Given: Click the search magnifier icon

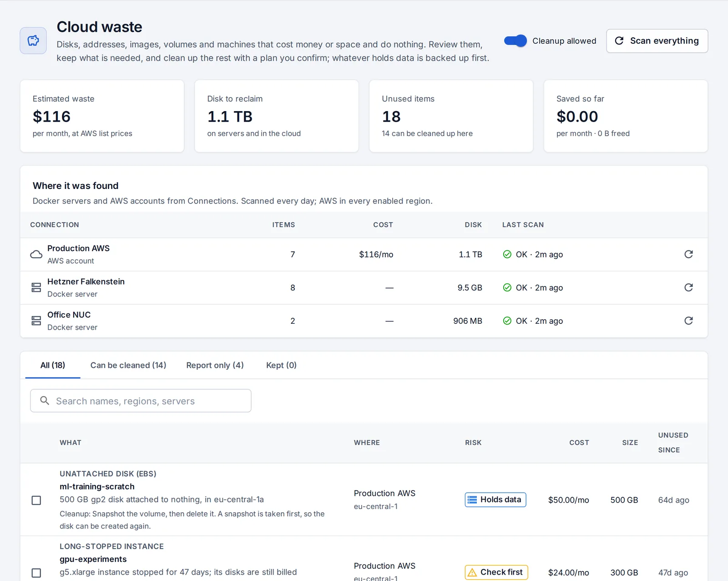Looking at the screenshot, I should (x=45, y=401).
